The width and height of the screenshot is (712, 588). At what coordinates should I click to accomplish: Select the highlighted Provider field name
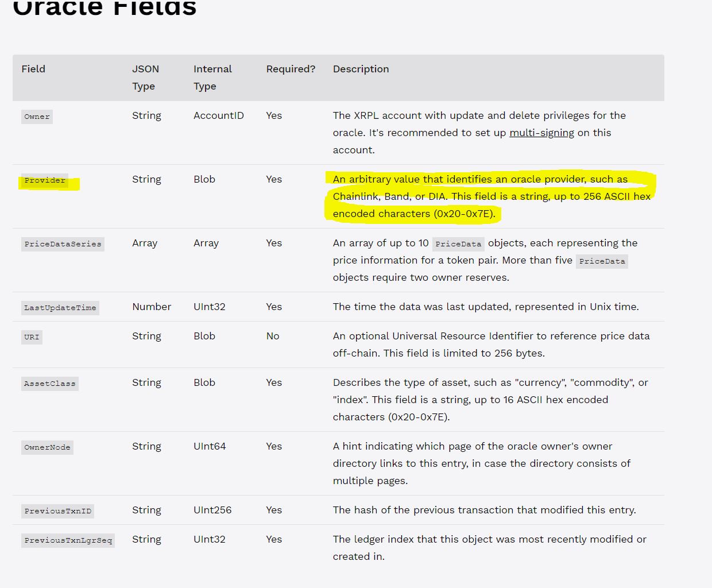45,180
